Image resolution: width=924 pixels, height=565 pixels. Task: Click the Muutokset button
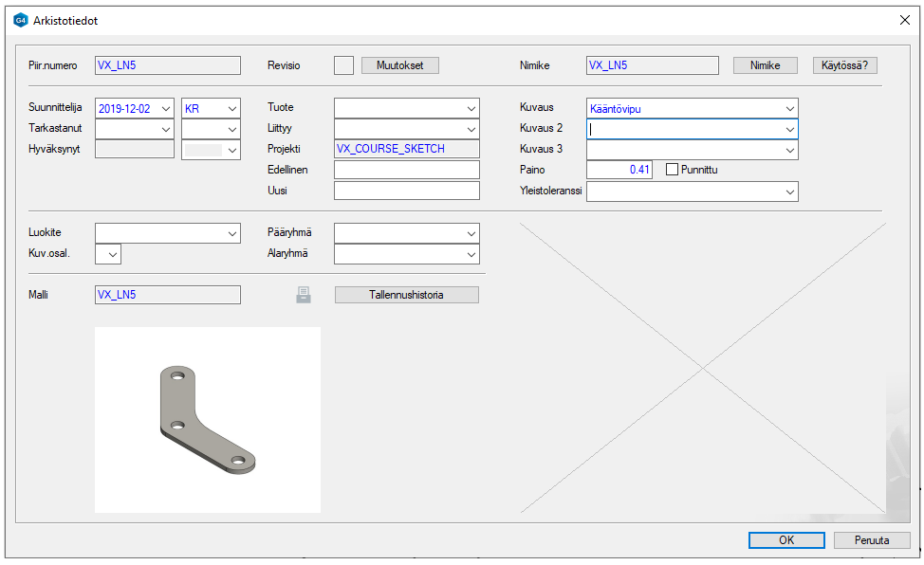tap(399, 65)
